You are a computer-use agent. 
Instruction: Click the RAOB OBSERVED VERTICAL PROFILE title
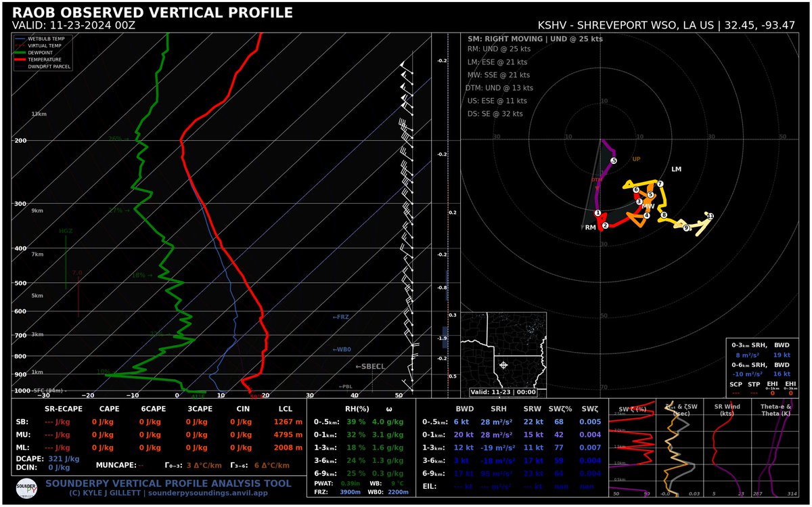(x=153, y=12)
